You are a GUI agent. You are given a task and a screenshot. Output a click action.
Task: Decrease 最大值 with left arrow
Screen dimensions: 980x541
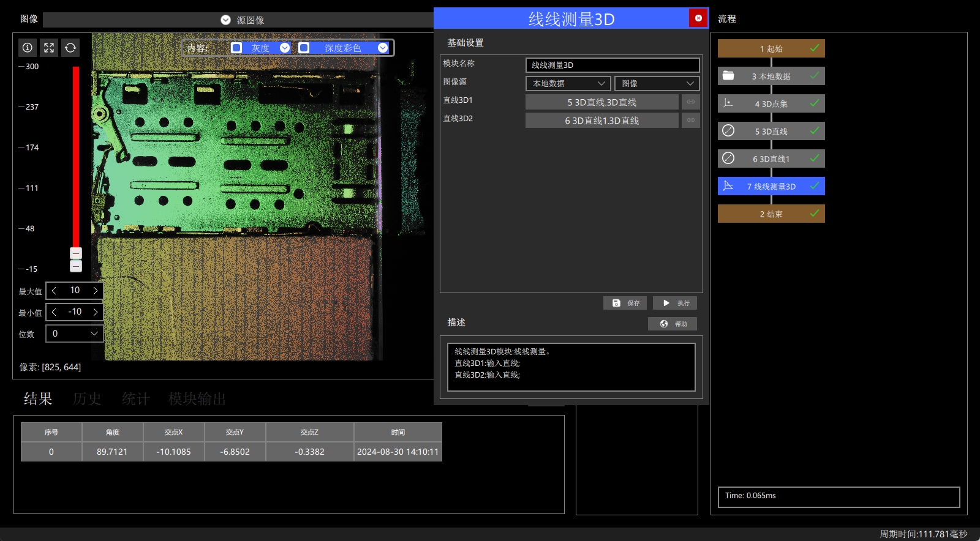pyautogui.click(x=55, y=291)
